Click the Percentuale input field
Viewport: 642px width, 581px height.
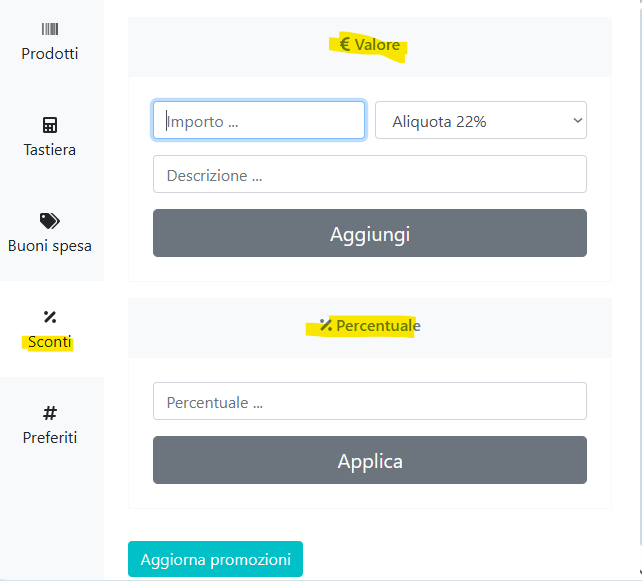(x=369, y=402)
